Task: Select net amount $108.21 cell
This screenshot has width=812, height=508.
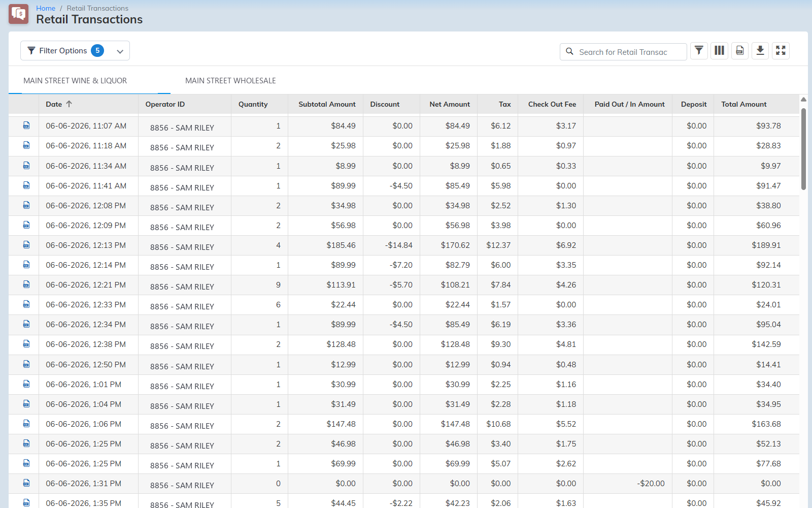Action: coord(449,284)
